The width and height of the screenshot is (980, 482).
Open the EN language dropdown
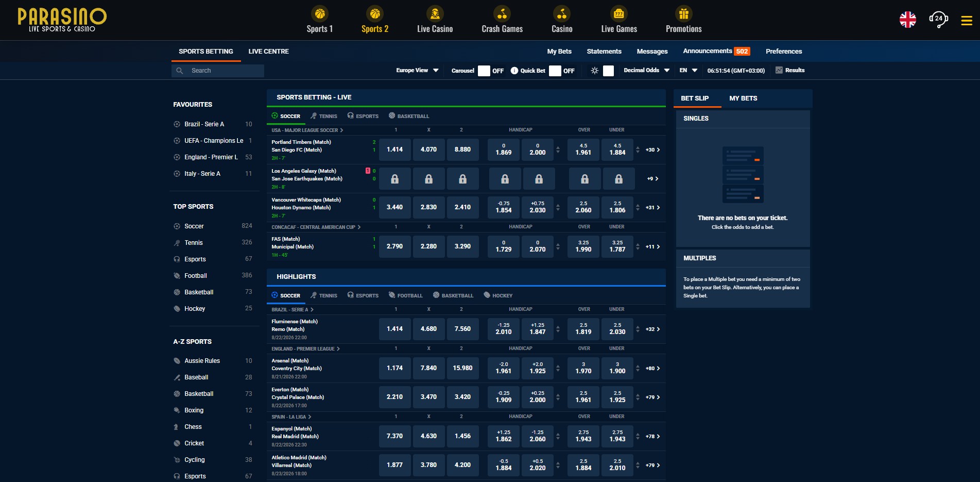click(689, 70)
